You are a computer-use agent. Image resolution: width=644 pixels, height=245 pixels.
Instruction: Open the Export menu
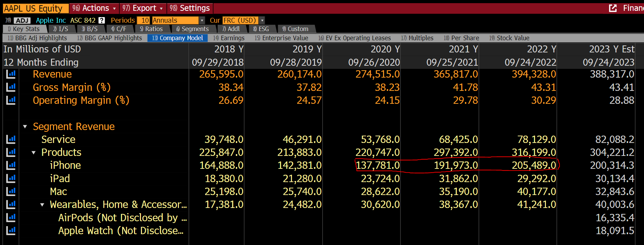[x=143, y=8]
